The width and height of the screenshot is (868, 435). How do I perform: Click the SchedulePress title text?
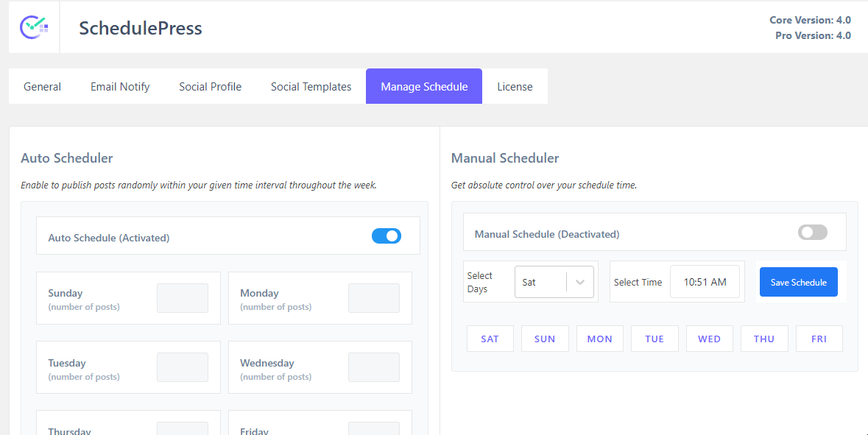click(141, 28)
